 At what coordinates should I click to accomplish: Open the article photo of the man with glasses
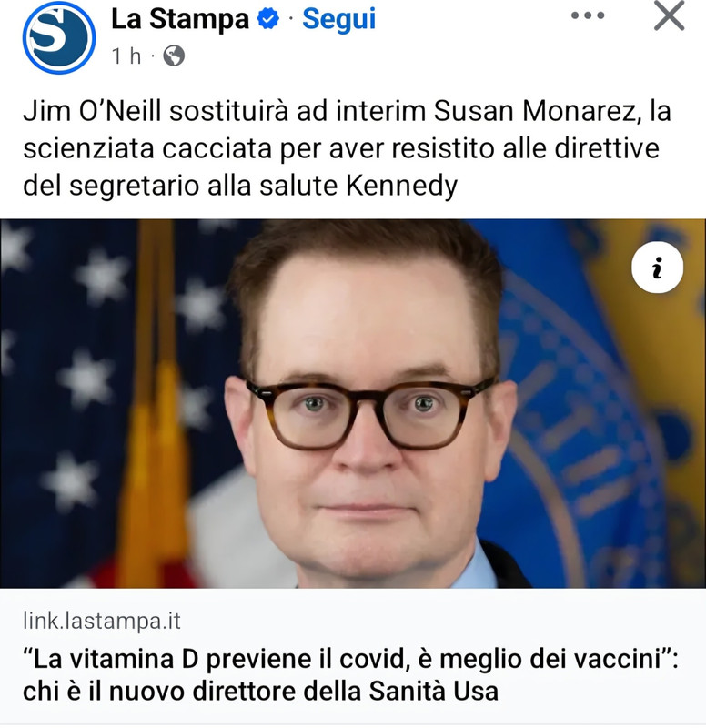point(353,403)
